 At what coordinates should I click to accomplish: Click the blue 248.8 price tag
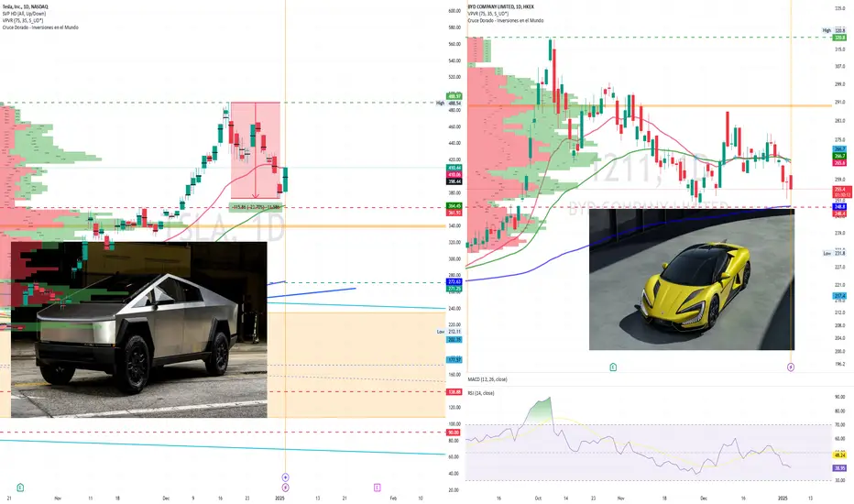pos(840,207)
